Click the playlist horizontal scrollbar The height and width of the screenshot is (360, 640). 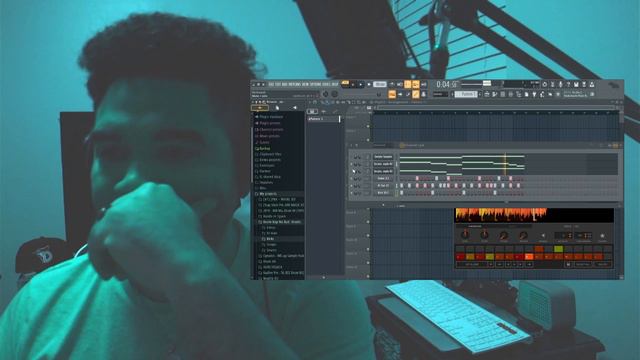496,108
